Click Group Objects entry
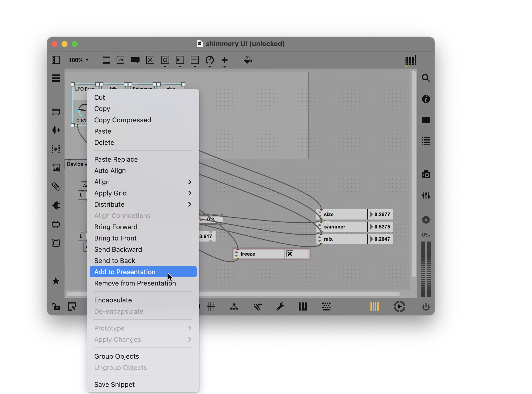This screenshot has width=532, height=394. (116, 356)
